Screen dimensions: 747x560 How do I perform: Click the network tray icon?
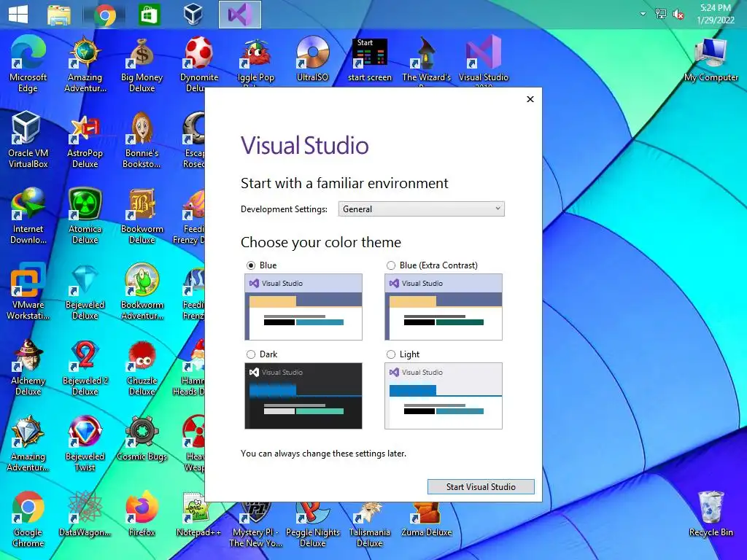click(x=661, y=15)
